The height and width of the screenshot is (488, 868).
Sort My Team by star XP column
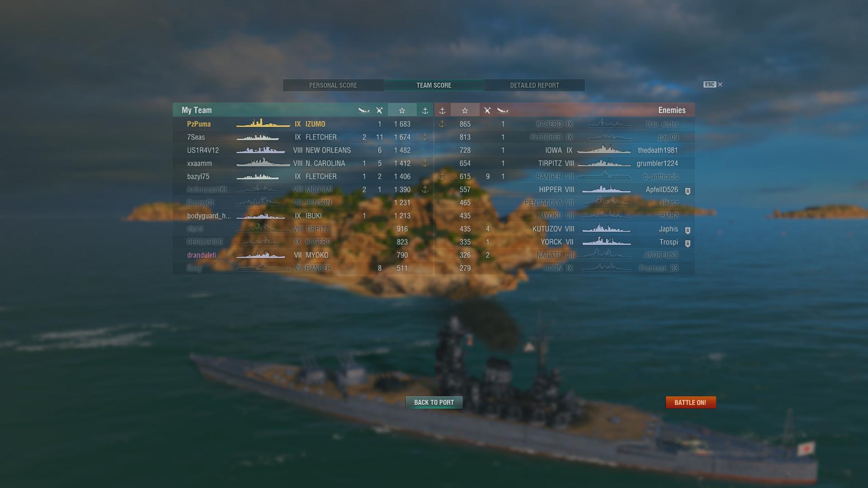(x=402, y=110)
